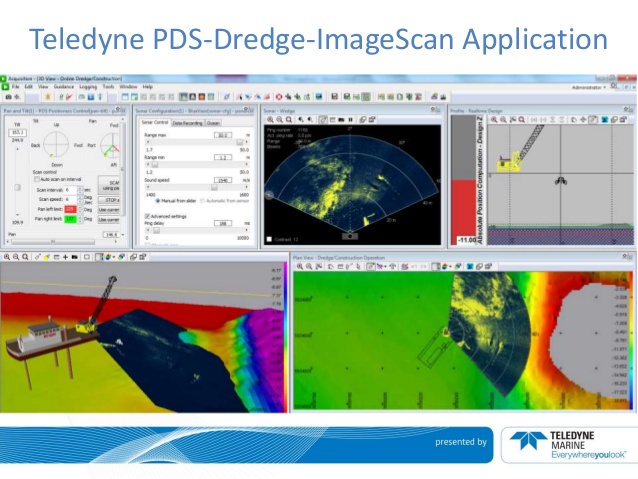Click the red Pan left limit field
Viewport: 638px width, 479px height.
click(x=70, y=209)
